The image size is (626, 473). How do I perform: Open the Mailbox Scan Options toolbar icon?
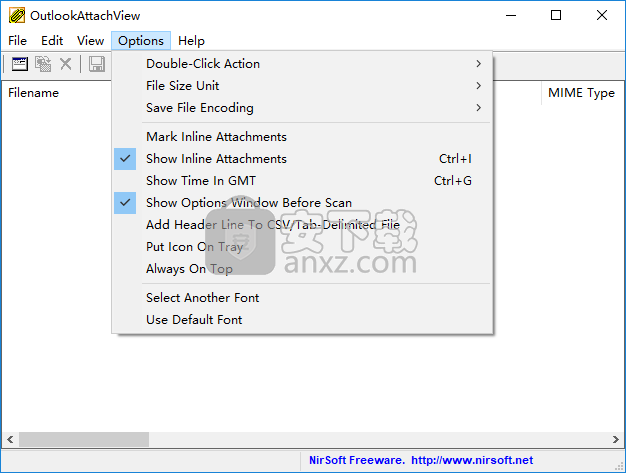tap(20, 64)
